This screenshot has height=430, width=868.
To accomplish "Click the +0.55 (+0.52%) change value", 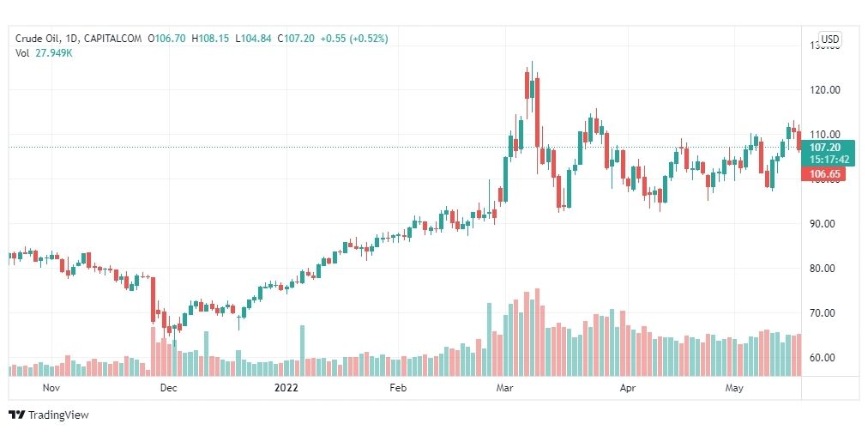I will (354, 39).
